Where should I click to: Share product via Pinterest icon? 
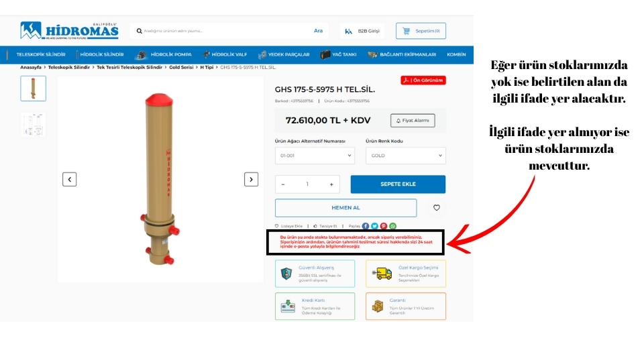click(x=384, y=226)
